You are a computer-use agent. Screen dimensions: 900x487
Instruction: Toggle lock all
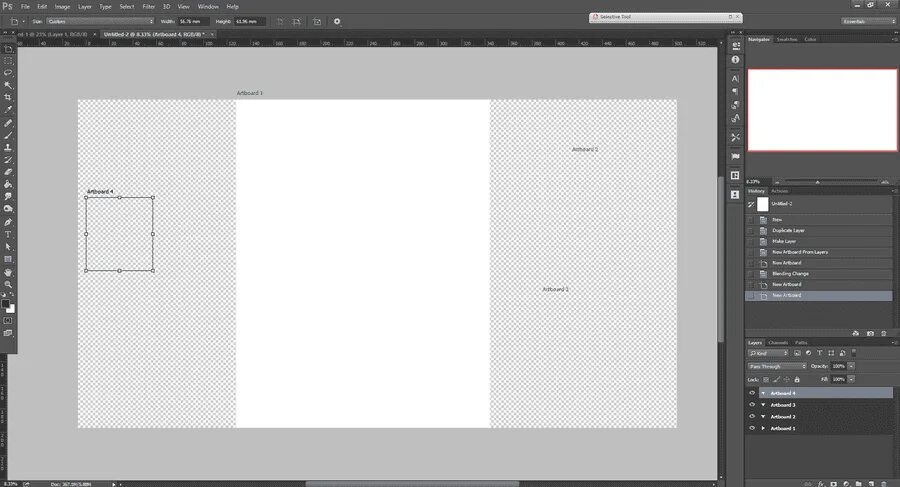797,380
